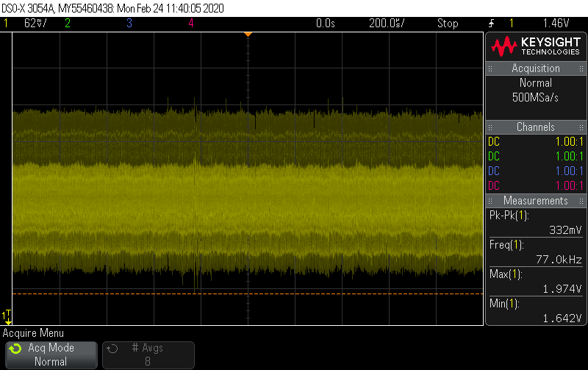Image resolution: width=588 pixels, height=370 pixels.
Task: Click the green 1.00:1 probe ratio
Action: (569, 157)
